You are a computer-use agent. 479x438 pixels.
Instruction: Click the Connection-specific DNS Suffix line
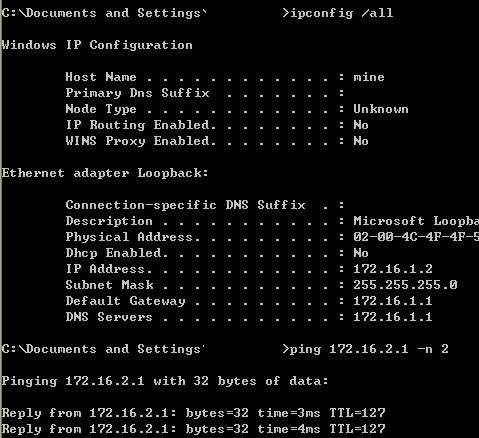point(205,205)
